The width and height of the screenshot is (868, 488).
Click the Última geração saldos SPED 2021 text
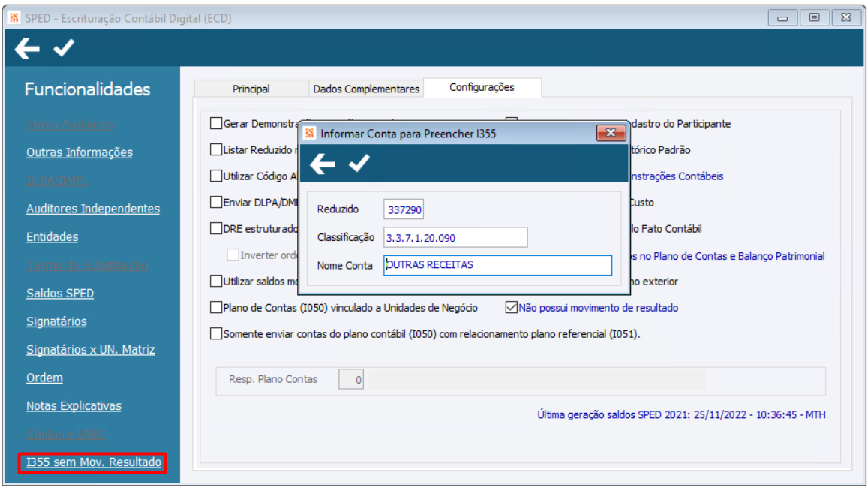tap(681, 415)
